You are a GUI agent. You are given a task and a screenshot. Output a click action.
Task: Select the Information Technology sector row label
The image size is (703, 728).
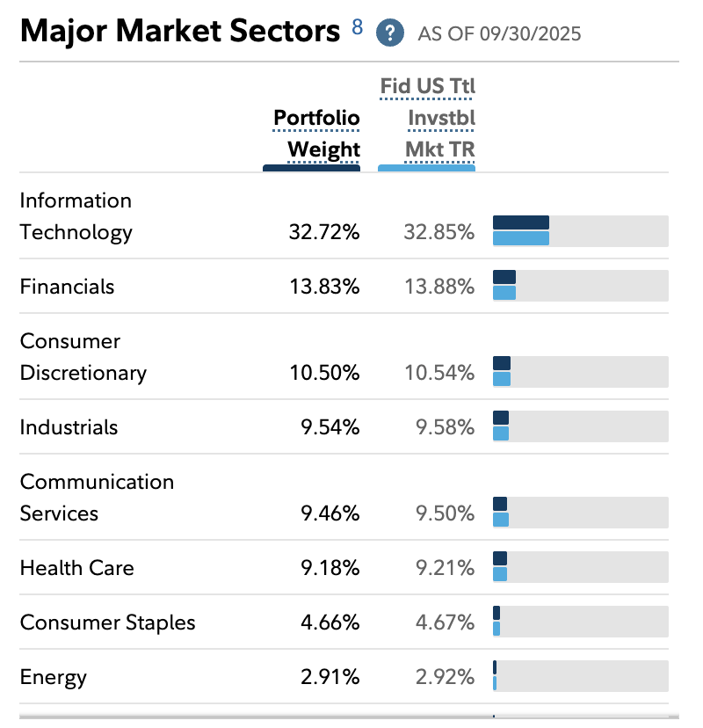76,216
